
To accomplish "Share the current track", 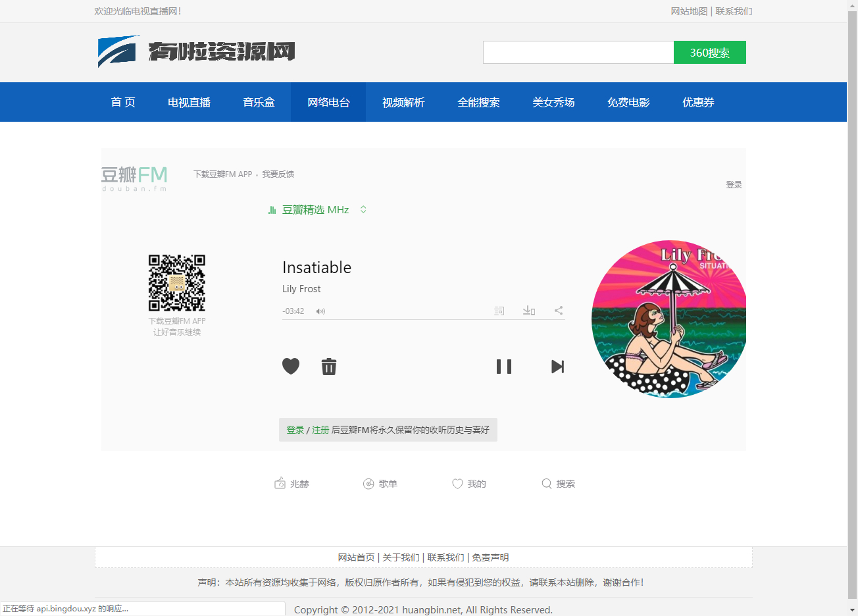I will pyautogui.click(x=559, y=311).
